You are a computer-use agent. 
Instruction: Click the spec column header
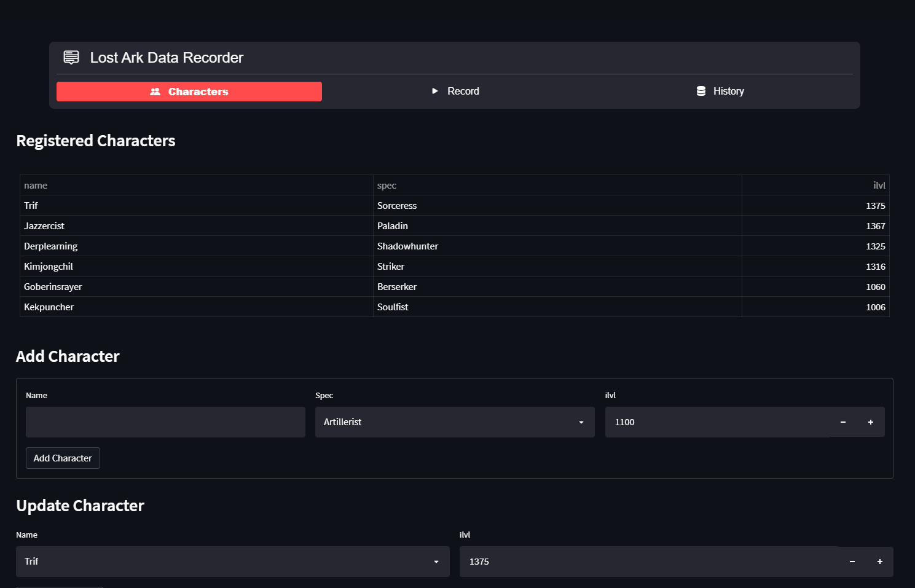(387, 185)
